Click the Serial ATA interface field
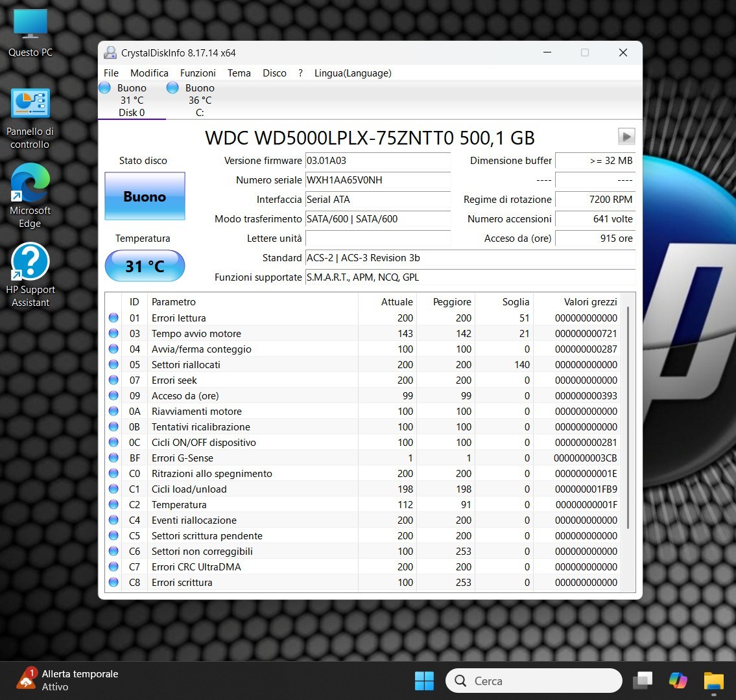Screen dimensions: 736x700 378,200
